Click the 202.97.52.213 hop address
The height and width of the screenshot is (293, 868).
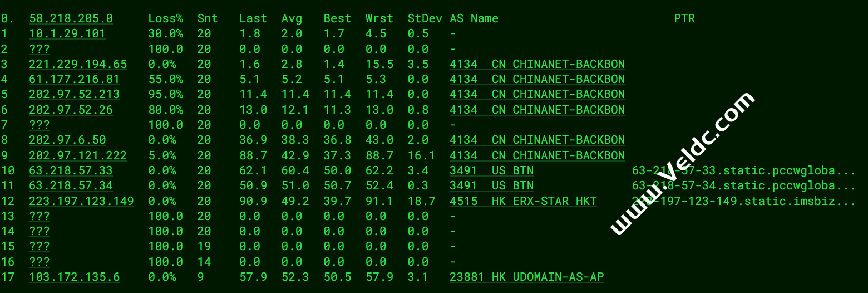click(x=75, y=94)
